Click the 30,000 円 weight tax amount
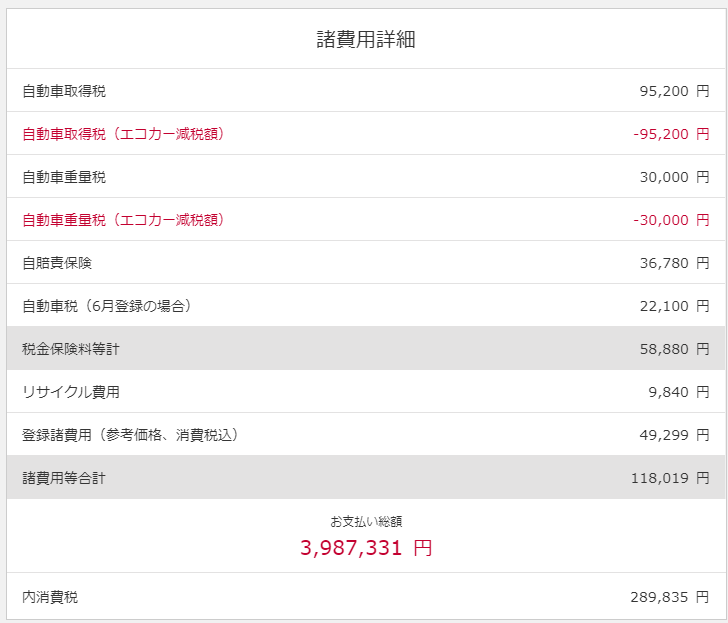728x623 pixels. pos(674,177)
